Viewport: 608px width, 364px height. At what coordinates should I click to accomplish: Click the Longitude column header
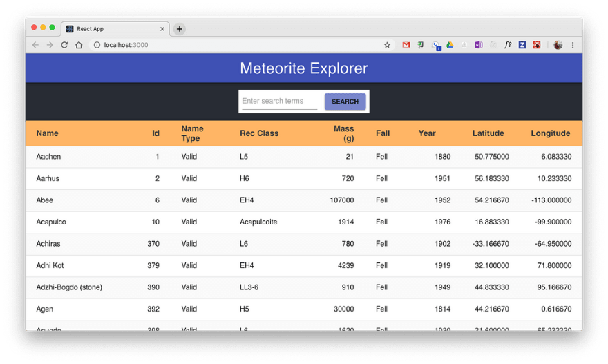pyautogui.click(x=551, y=133)
